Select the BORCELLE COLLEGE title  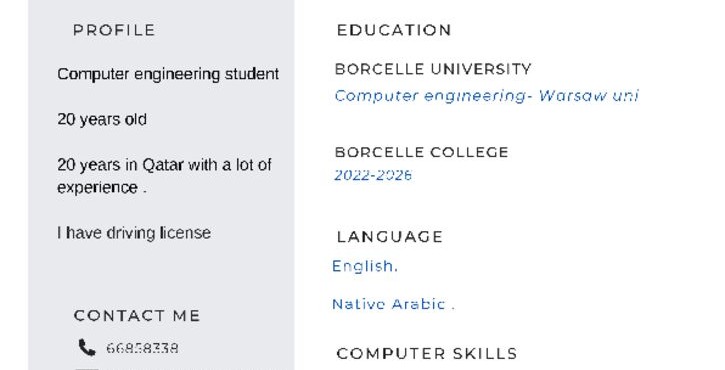pyautogui.click(x=422, y=152)
